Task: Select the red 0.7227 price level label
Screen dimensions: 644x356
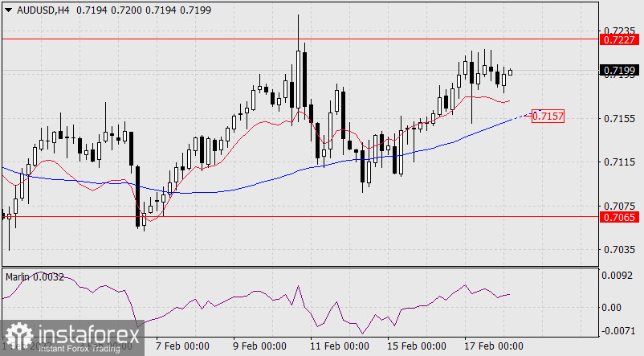Action: click(619, 39)
